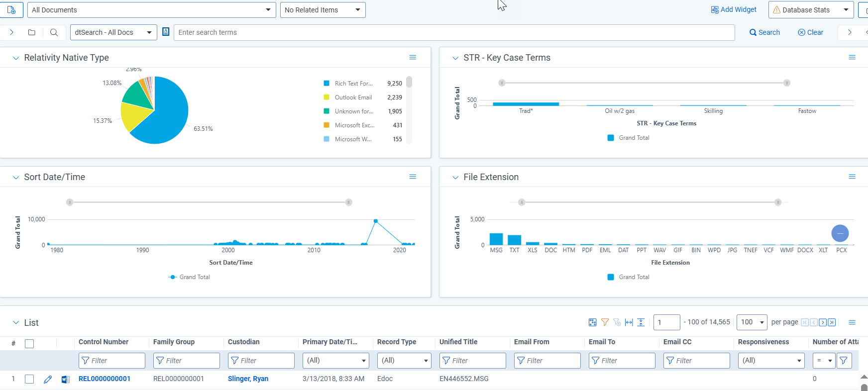Image resolution: width=868 pixels, height=391 pixels.
Task: Click the Word file icon for REL0000000001
Action: point(65,379)
